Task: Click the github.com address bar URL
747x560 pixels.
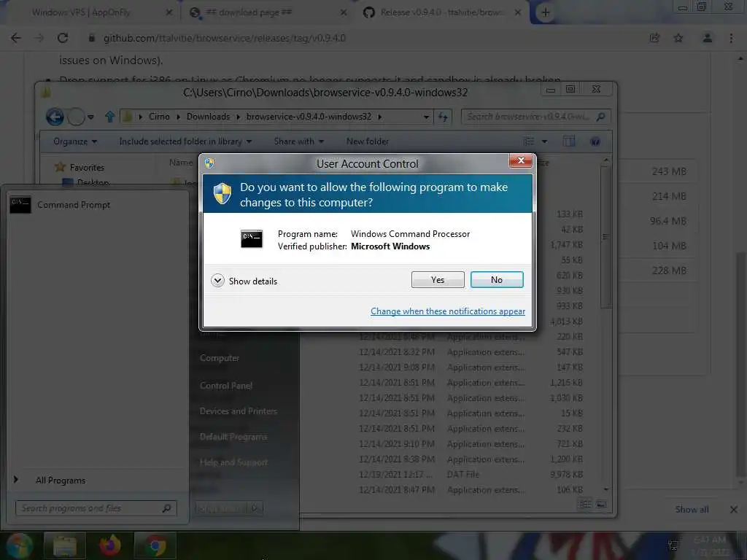Action: (x=225, y=38)
